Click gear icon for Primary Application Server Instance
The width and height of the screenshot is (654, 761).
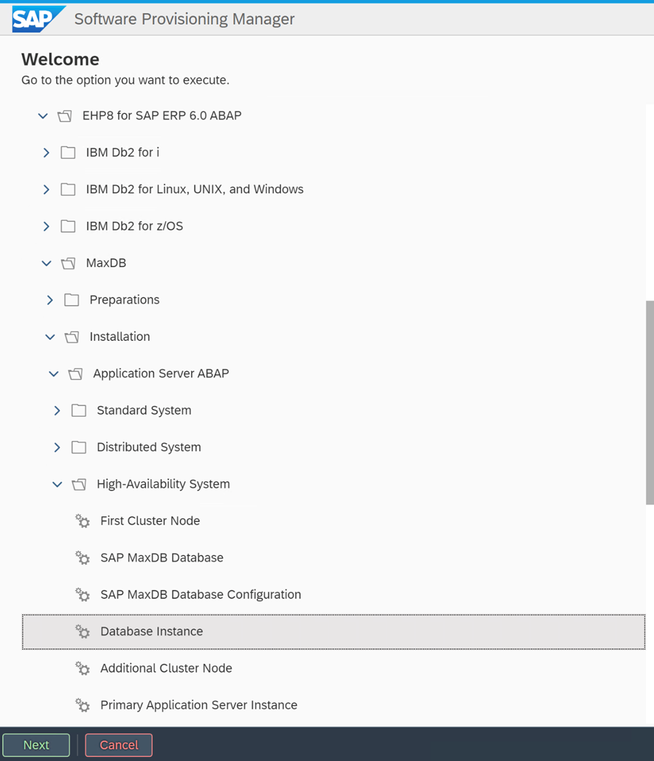coord(83,706)
